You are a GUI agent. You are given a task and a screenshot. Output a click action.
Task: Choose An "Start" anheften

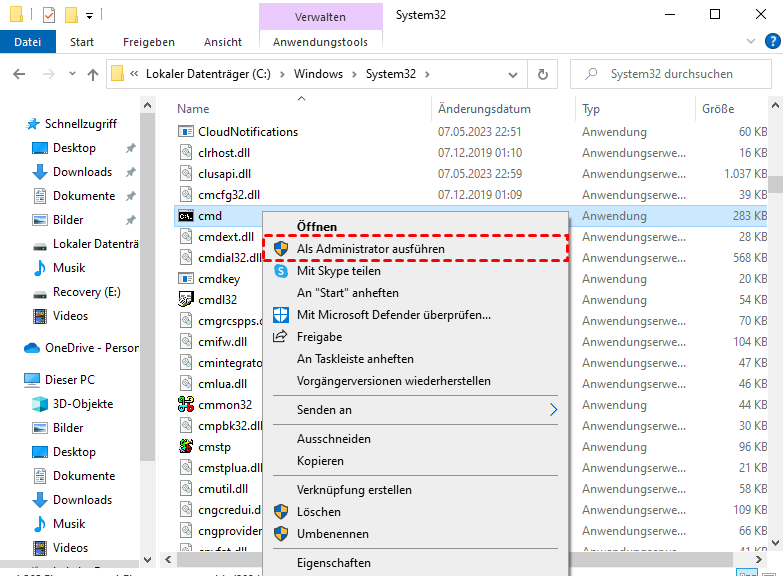[x=415, y=293]
